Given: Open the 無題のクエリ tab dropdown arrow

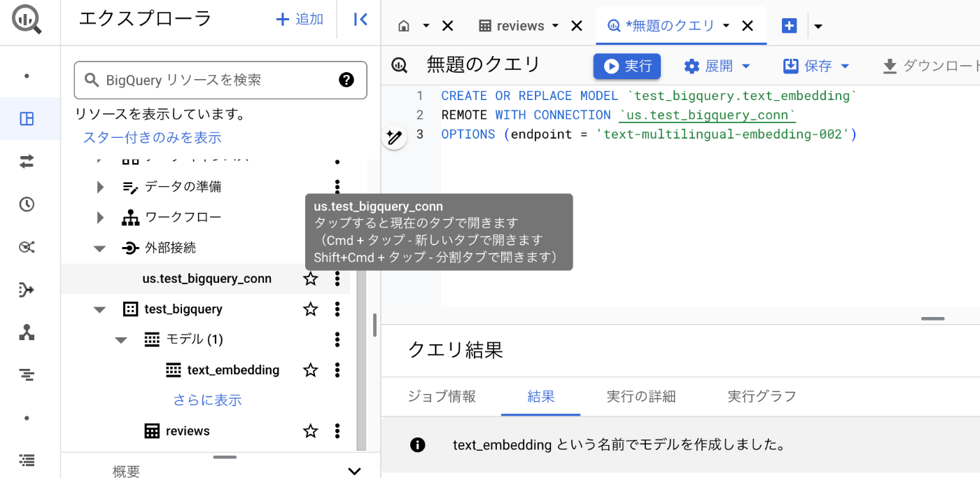Looking at the screenshot, I should coord(726,26).
